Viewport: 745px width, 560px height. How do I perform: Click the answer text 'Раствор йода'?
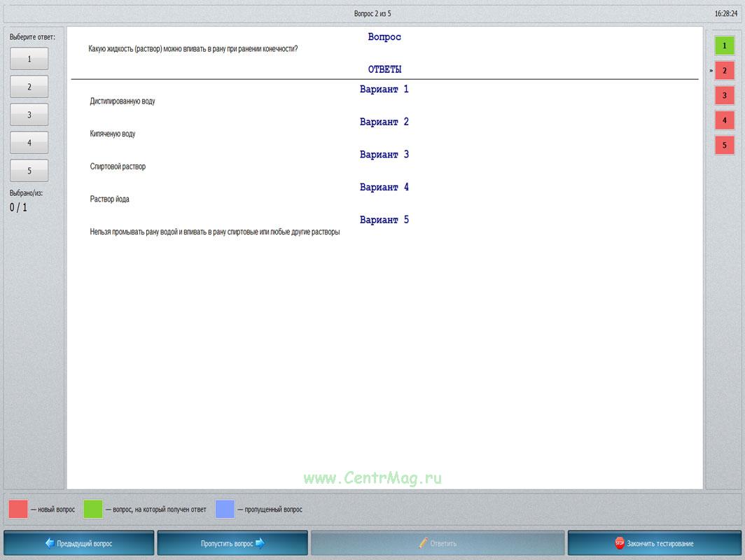tap(110, 199)
